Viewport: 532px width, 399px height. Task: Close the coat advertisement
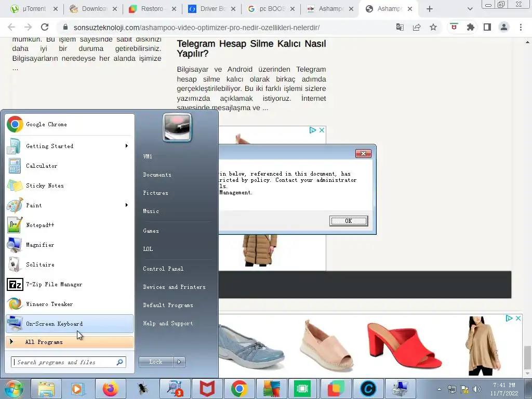click(x=322, y=130)
